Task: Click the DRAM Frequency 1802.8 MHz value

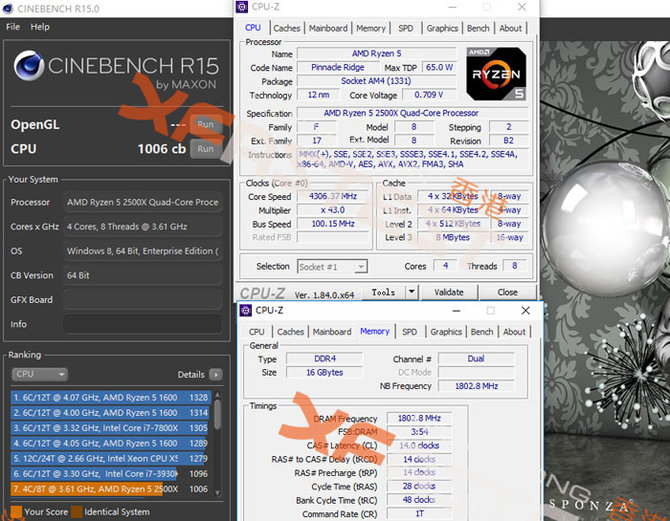Action: click(419, 418)
